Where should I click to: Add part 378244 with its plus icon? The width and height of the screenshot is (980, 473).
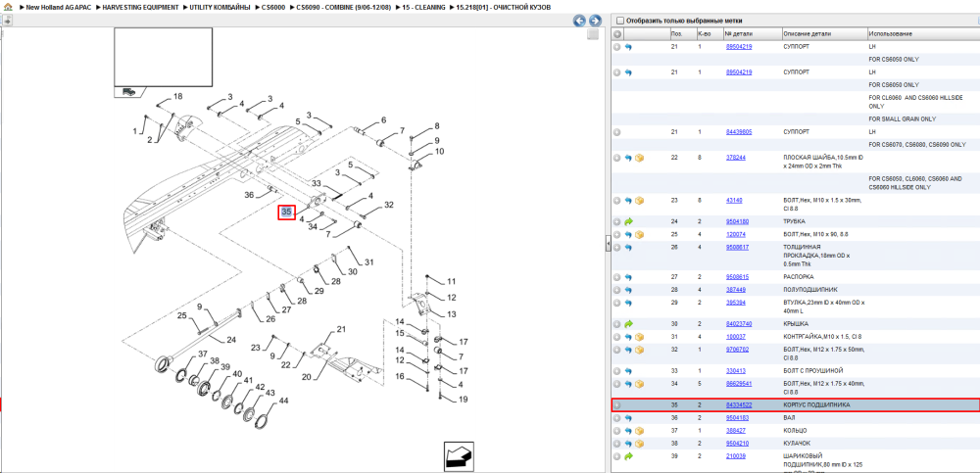click(x=616, y=158)
